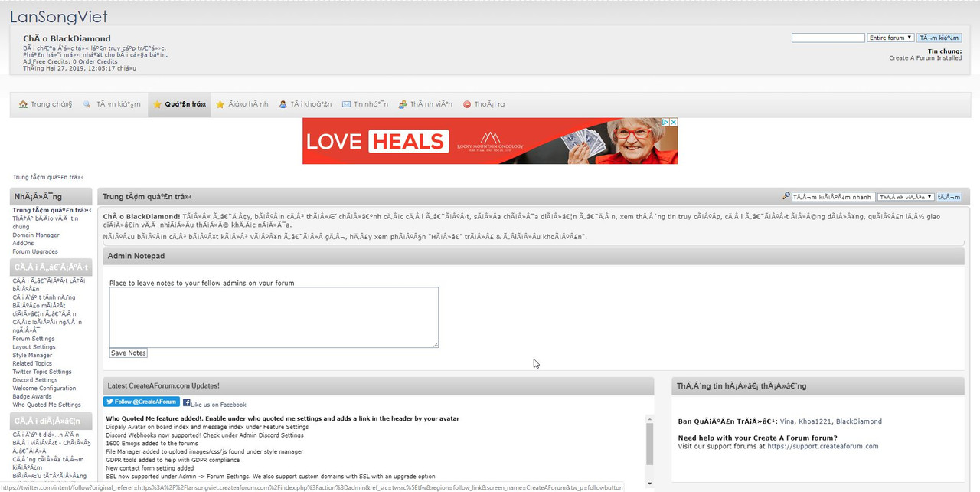The height and width of the screenshot is (492, 980).
Task: Click the '1600 Emojis added to the forums' line
Action: (x=152, y=444)
